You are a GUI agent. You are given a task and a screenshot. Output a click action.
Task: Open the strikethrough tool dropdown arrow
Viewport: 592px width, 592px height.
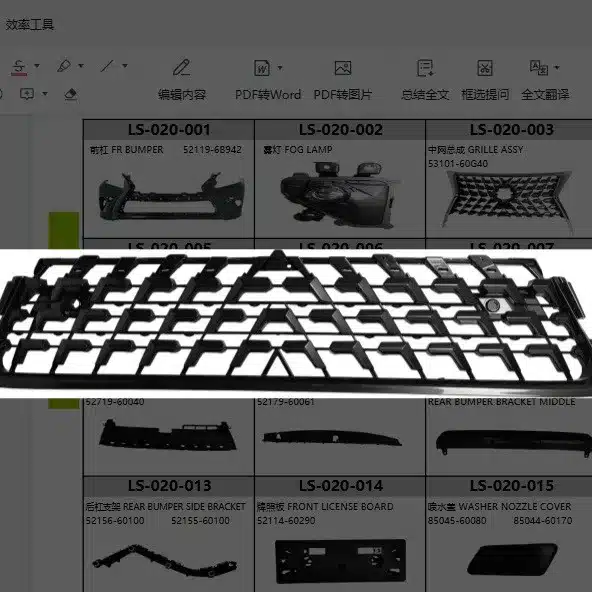37,66
